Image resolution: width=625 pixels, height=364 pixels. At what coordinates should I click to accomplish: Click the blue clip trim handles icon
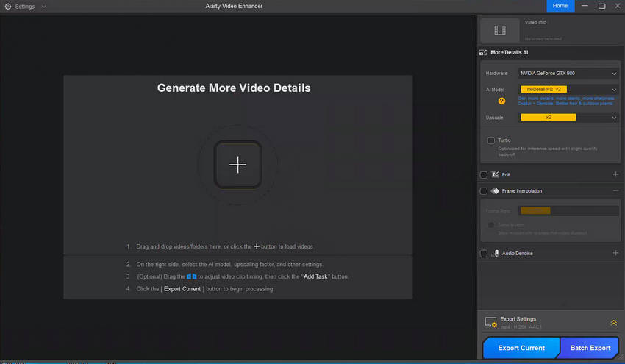click(x=191, y=276)
